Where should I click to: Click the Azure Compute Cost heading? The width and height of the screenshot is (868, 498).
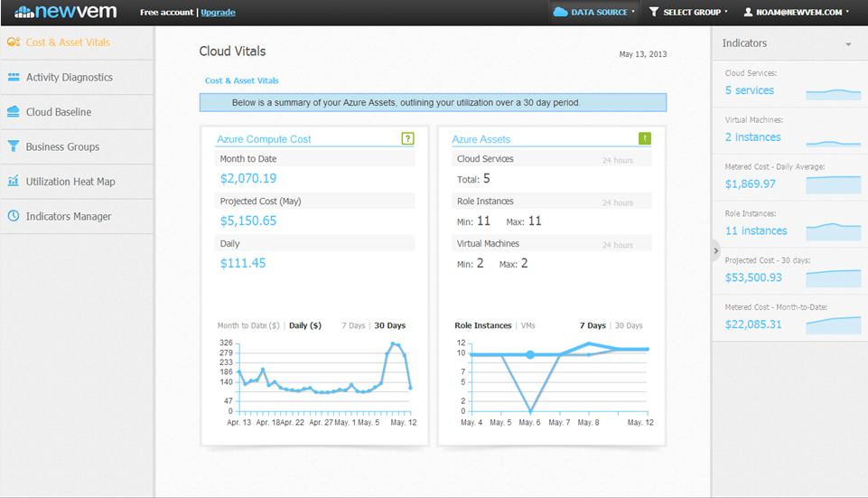pyautogui.click(x=264, y=139)
